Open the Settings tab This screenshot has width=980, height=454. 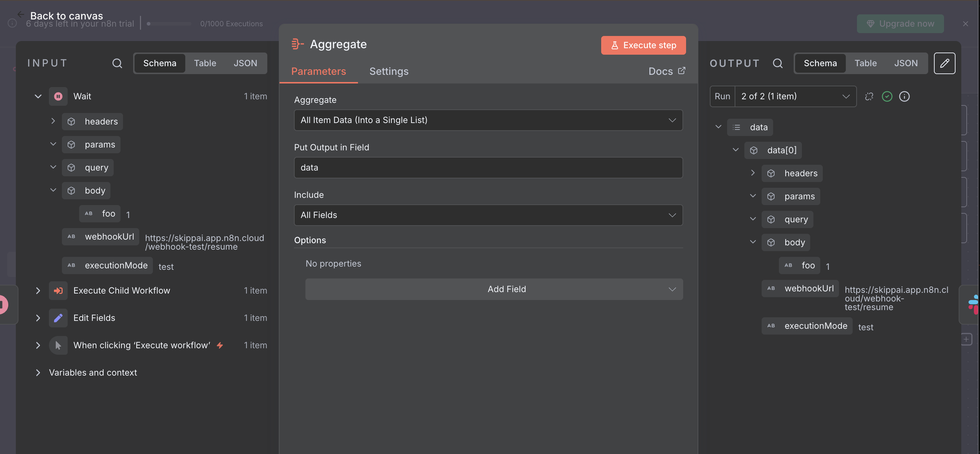click(x=389, y=71)
